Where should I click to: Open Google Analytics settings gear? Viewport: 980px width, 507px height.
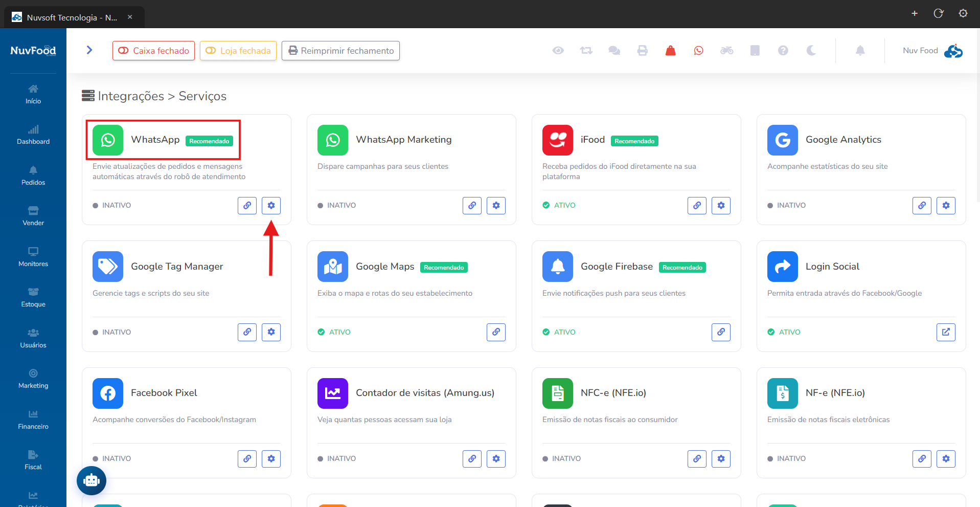[946, 206]
